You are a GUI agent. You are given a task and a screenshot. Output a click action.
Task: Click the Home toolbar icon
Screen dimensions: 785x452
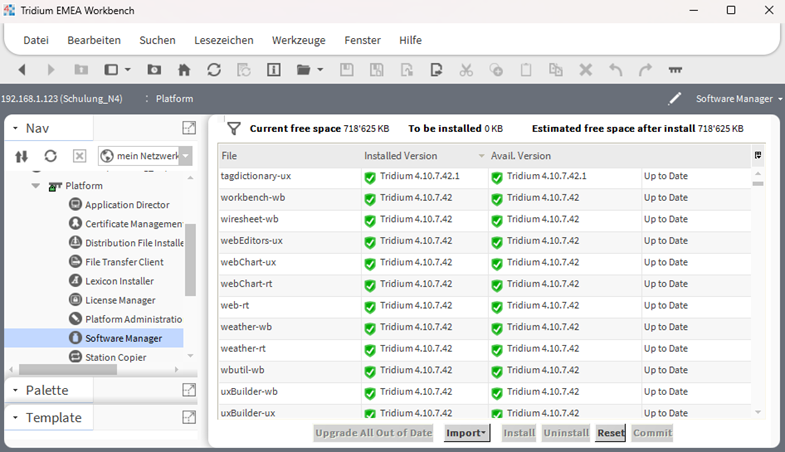(x=184, y=70)
